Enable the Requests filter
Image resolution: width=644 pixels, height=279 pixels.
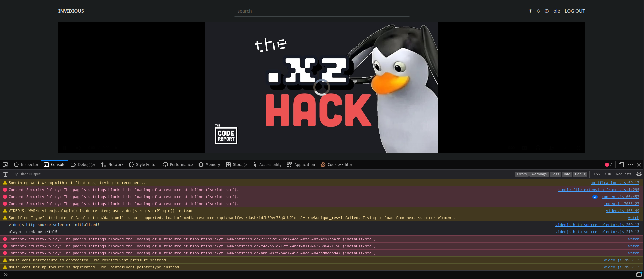pyautogui.click(x=623, y=174)
